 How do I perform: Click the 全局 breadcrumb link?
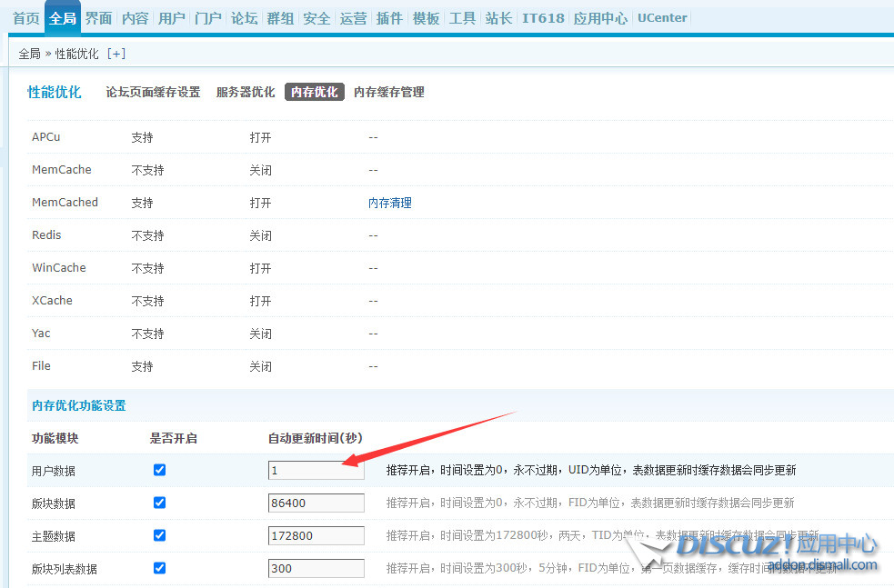tap(28, 53)
